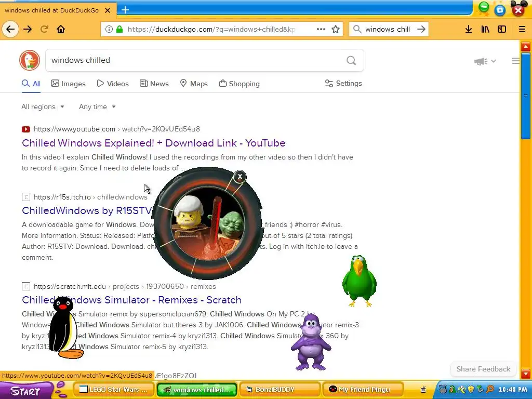Submit the toolbar search with its arrow

coord(421,29)
